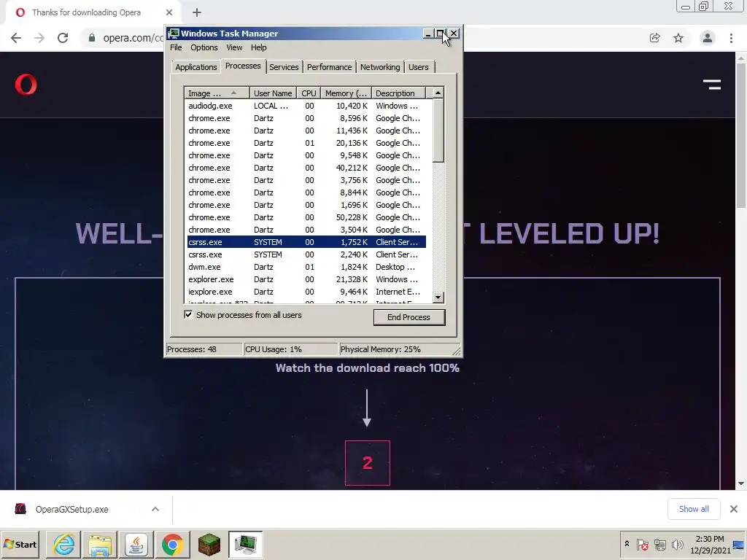Screen dimensions: 747x560
Task: Open a new Chrome tab
Action: (197, 13)
